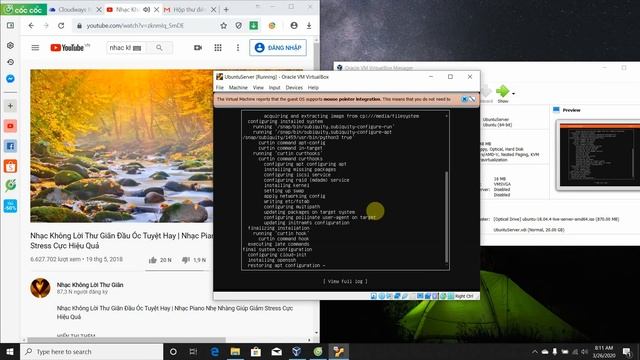
Task: Click the shield icon in the address bar
Action: [x=238, y=25]
